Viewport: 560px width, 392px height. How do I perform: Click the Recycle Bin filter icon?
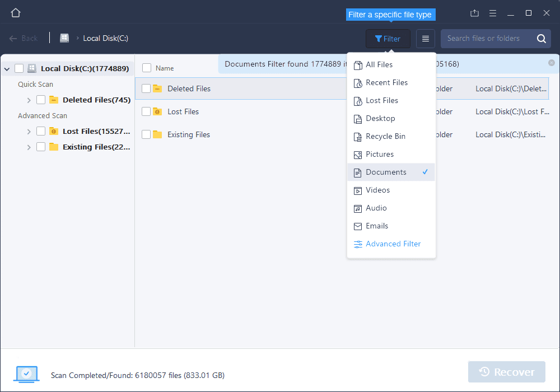coord(358,136)
